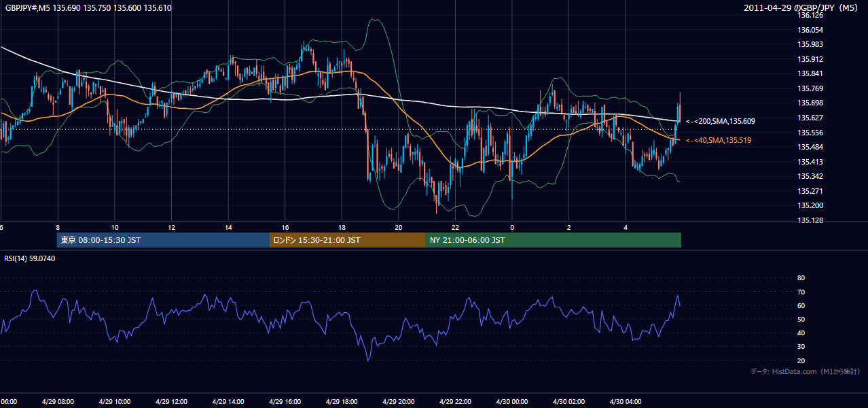Click the 135.556 price axis label
Viewport: 868px width, 408px height.
click(x=810, y=133)
